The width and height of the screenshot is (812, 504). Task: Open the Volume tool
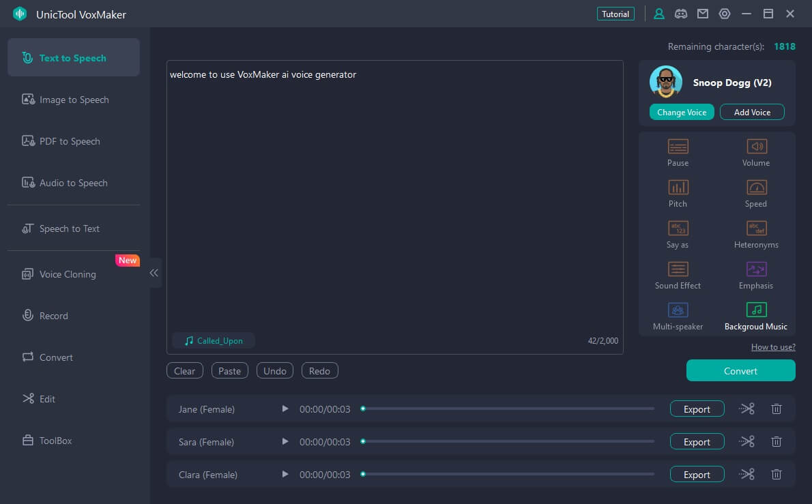tap(755, 153)
